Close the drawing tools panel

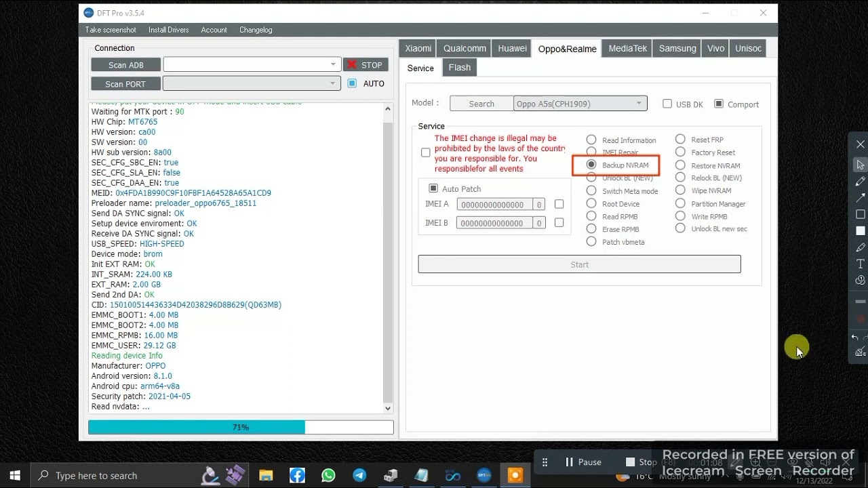tap(861, 144)
